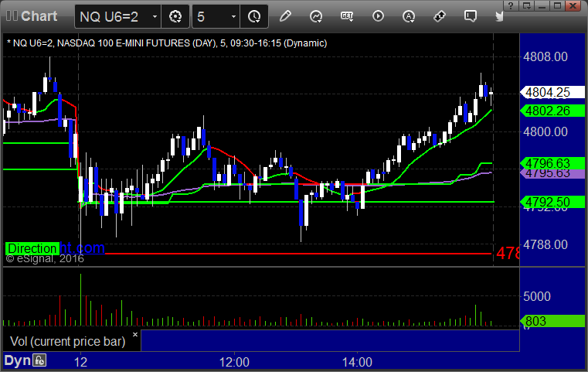
Task: Open the symbol settings gear
Action: (175, 16)
